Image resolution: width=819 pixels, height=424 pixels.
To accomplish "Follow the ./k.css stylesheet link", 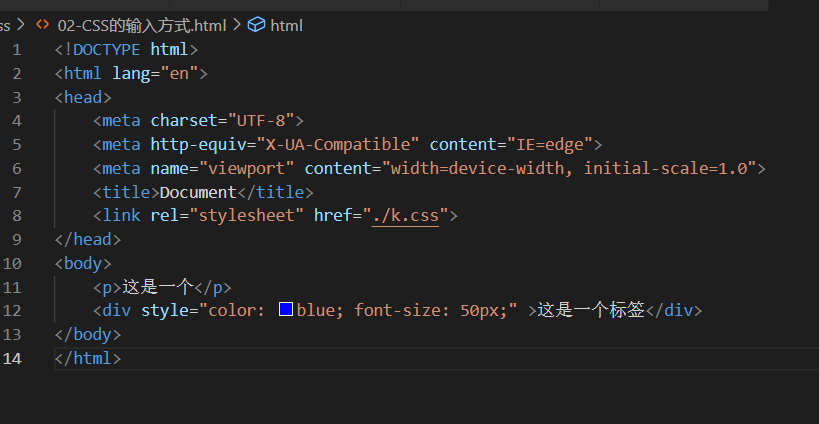I will (404, 215).
